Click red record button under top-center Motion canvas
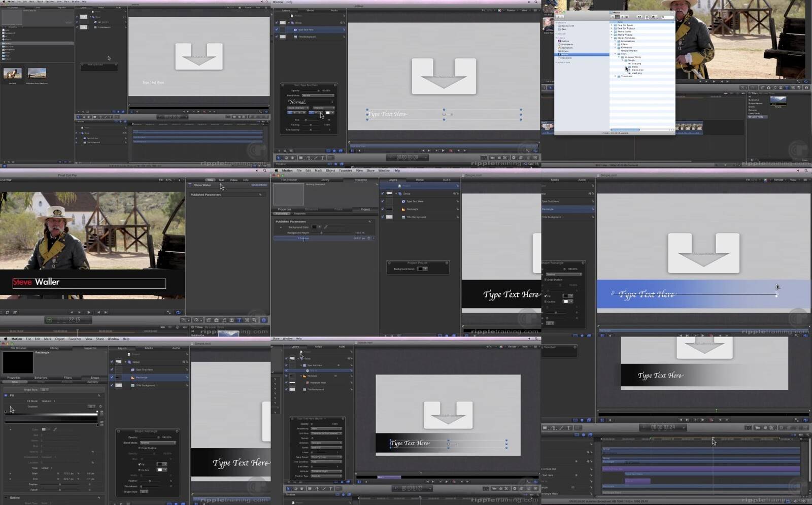This screenshot has height=505, width=812. 451,151
